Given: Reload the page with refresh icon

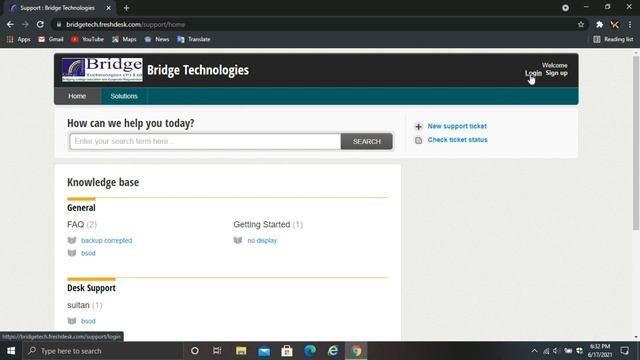Looking at the screenshot, I should tap(40, 24).
